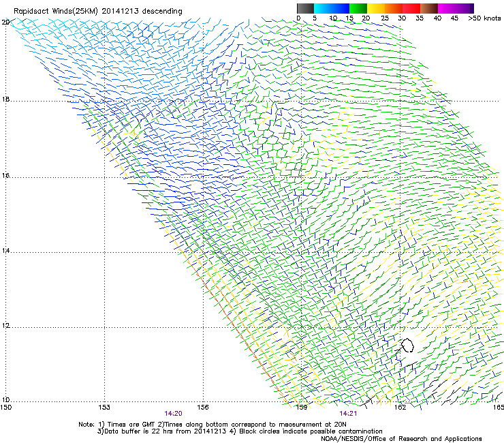
Task: Click the 'Rapidscat Winds(25KM) 20141213 descending' title
Action: click(97, 12)
